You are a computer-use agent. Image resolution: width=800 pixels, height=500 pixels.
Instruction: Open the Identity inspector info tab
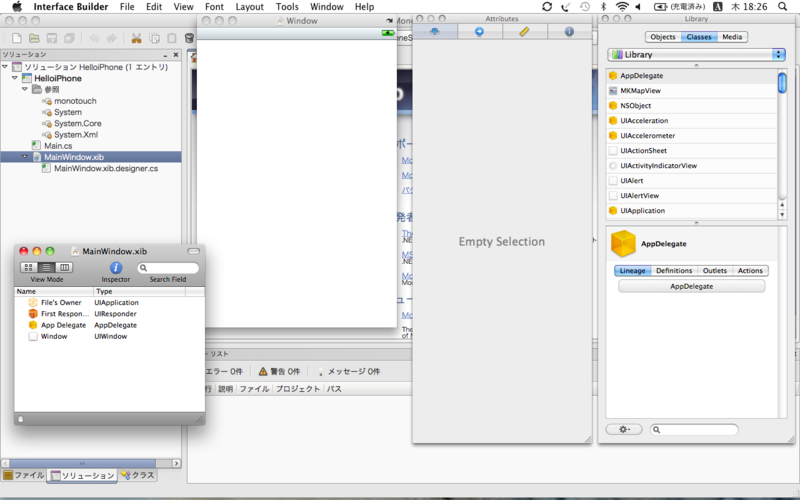[x=569, y=32]
